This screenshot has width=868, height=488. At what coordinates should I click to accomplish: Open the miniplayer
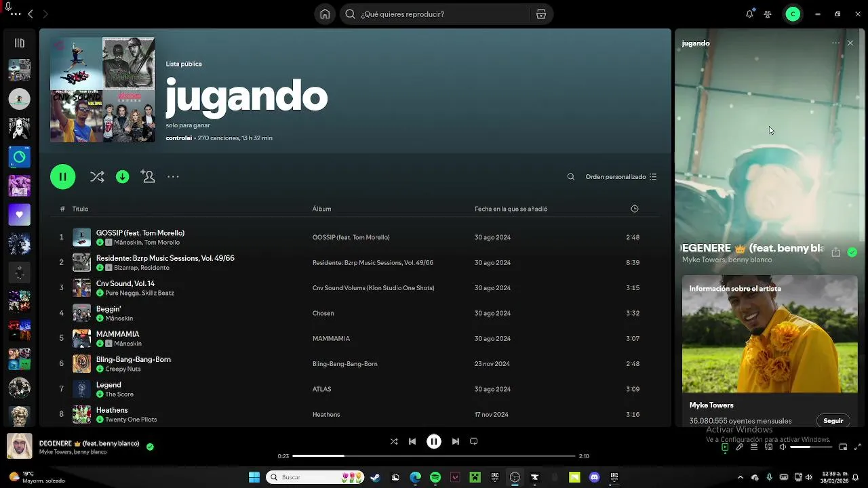pyautogui.click(x=843, y=447)
